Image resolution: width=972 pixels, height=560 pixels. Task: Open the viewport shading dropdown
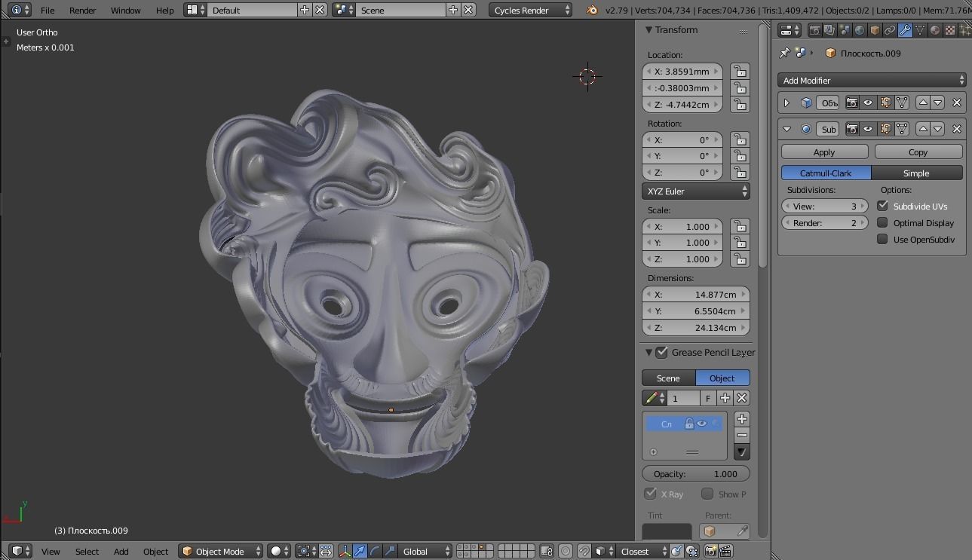click(x=279, y=551)
